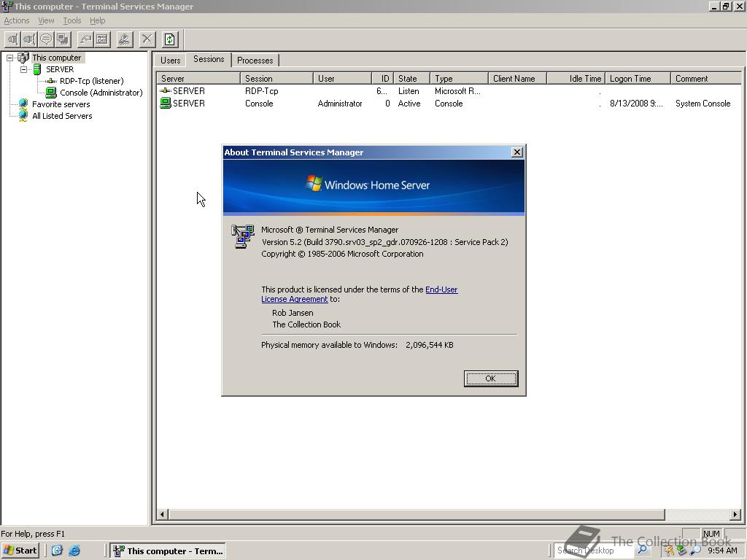Click the Listen state cell
Image resolution: width=747 pixels, height=560 pixels.
click(x=409, y=91)
